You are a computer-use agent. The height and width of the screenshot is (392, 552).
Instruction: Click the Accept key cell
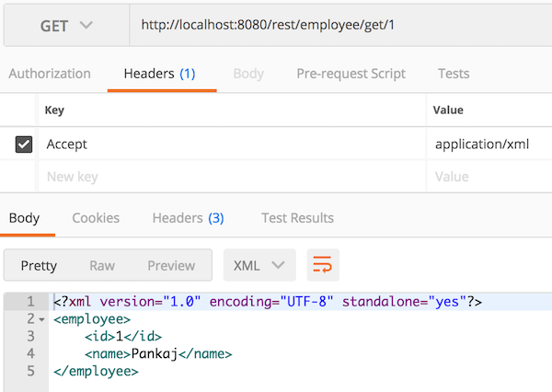tap(230, 144)
